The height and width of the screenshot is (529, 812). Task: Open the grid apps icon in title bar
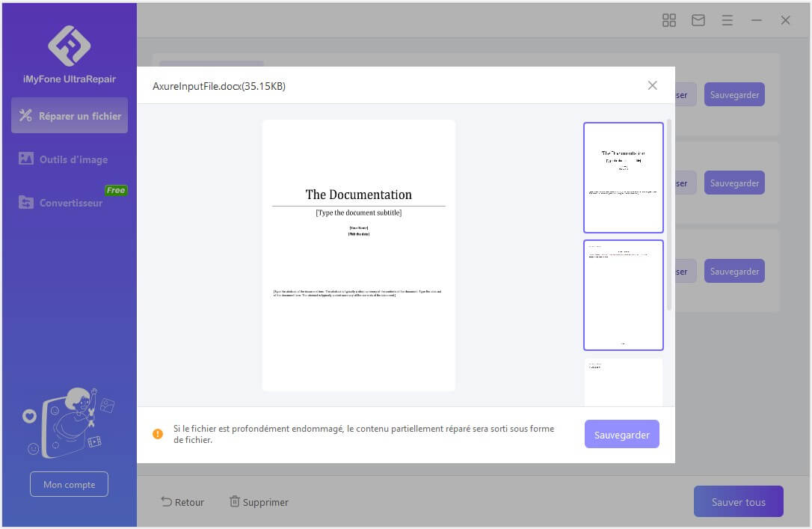(669, 21)
